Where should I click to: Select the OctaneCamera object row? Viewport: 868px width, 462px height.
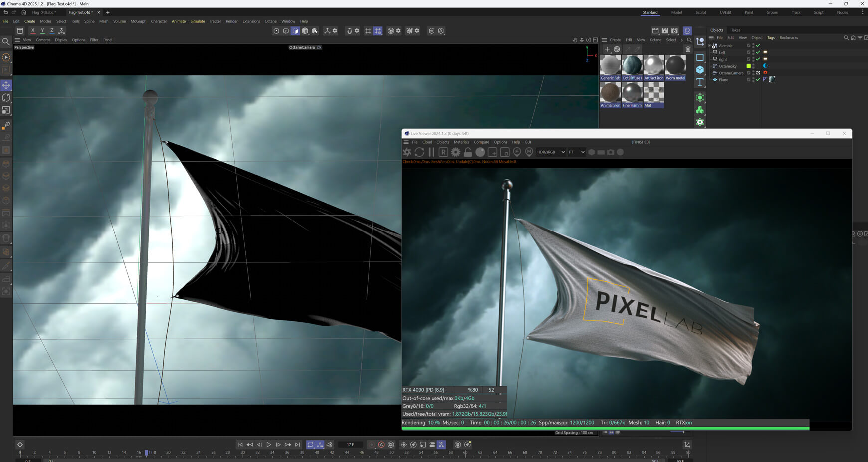pyautogui.click(x=730, y=73)
